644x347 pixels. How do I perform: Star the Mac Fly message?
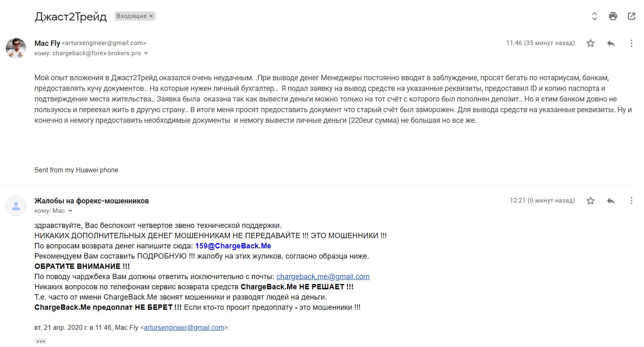(590, 43)
